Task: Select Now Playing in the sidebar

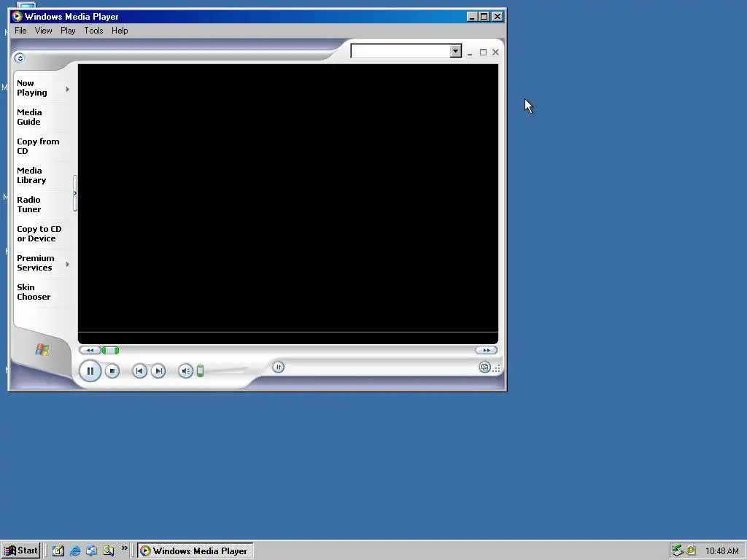Action: pyautogui.click(x=32, y=88)
